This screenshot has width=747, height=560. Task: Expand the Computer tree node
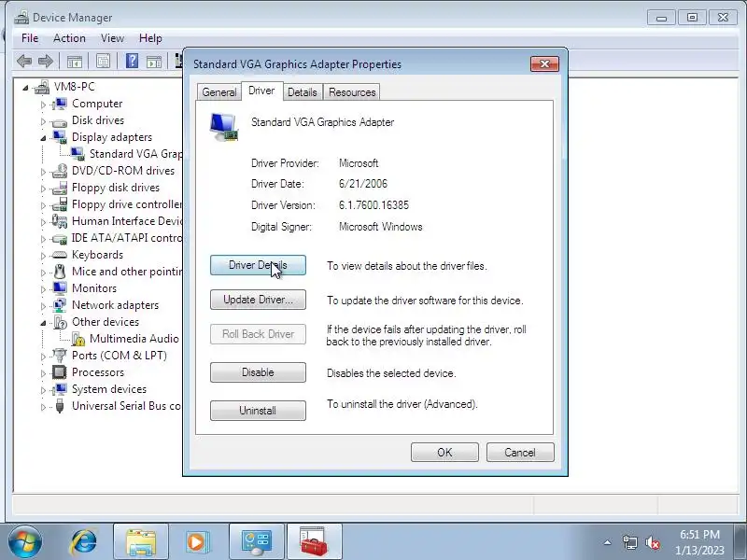click(x=43, y=105)
